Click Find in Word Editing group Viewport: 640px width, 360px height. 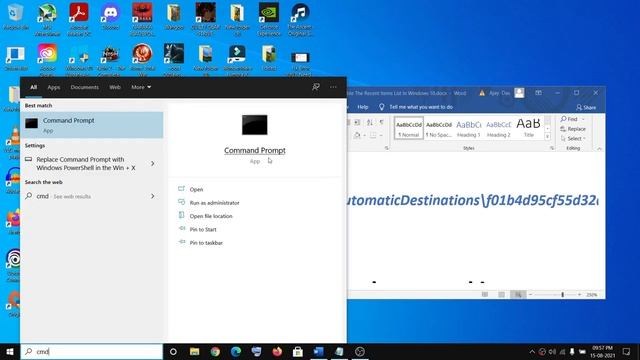click(569, 119)
